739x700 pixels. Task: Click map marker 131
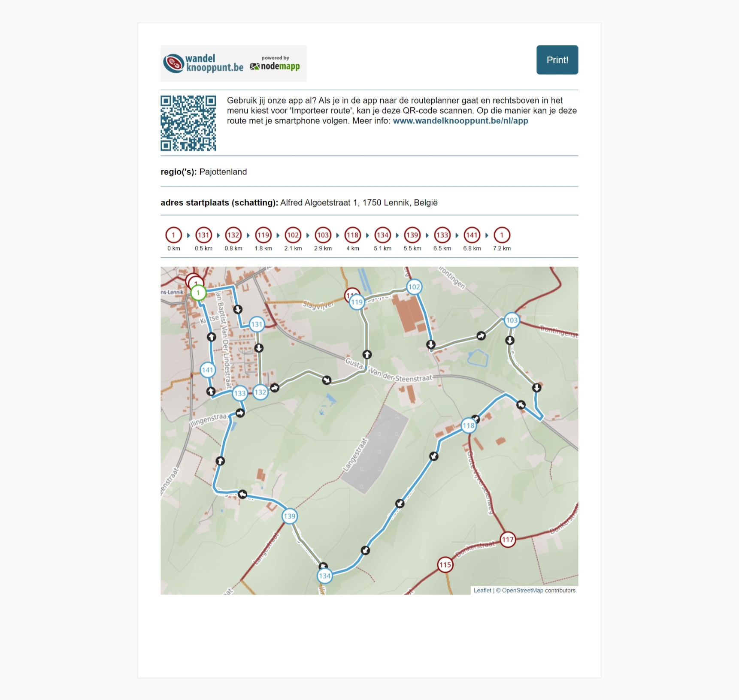(x=257, y=324)
